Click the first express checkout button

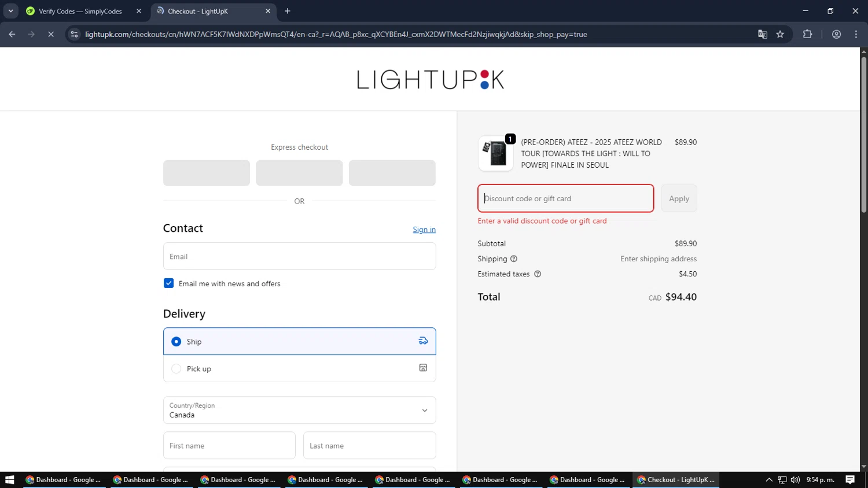pyautogui.click(x=207, y=173)
